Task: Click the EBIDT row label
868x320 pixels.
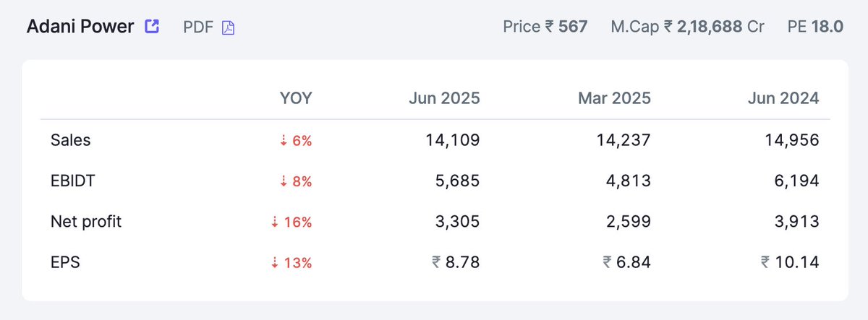Action: pyautogui.click(x=75, y=181)
